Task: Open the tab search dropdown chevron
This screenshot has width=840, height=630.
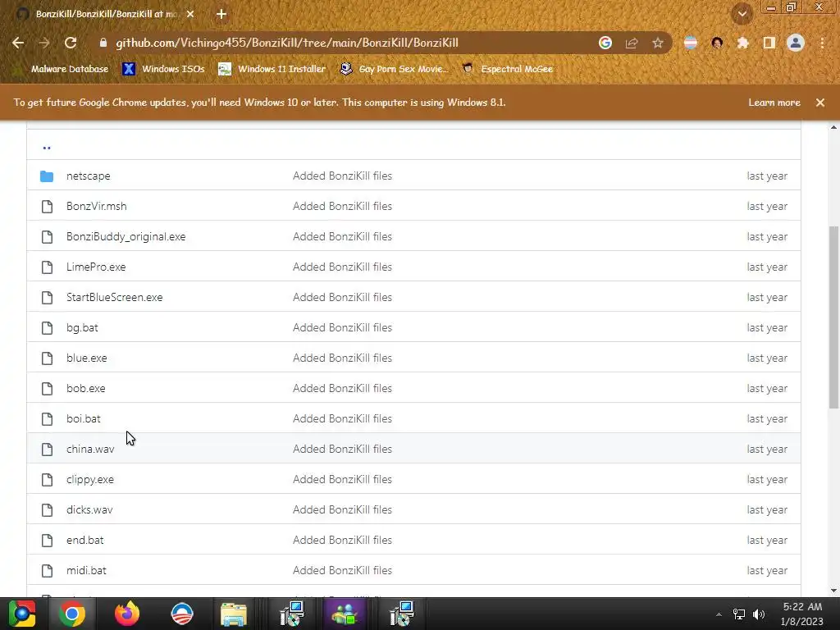Action: (x=742, y=14)
